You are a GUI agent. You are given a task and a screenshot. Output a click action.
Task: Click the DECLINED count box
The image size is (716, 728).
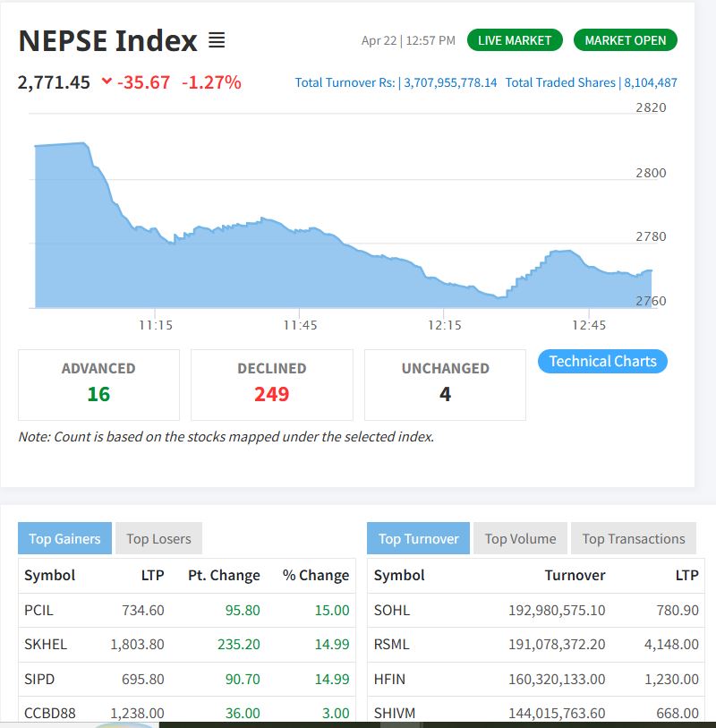pyautogui.click(x=271, y=384)
